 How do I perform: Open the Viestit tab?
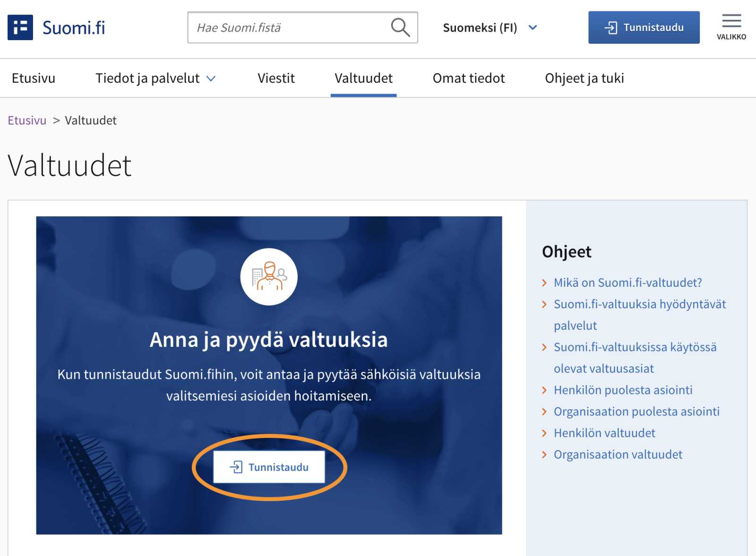coord(276,78)
